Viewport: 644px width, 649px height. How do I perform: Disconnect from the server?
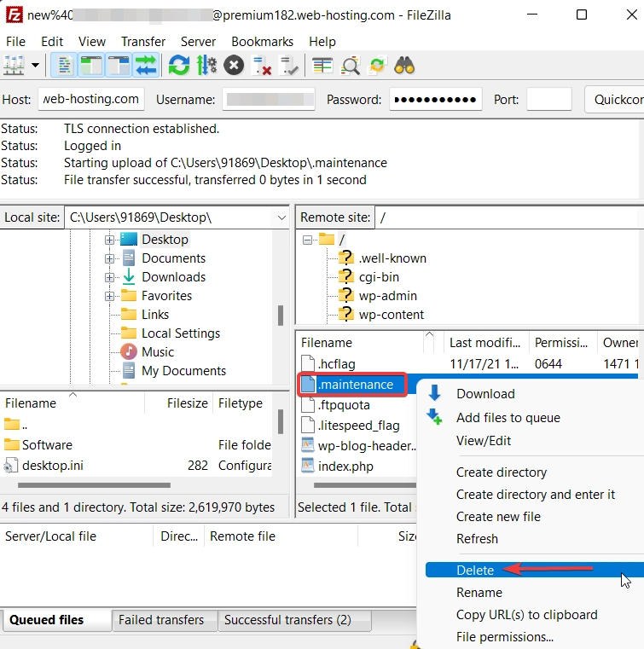pyautogui.click(x=261, y=65)
